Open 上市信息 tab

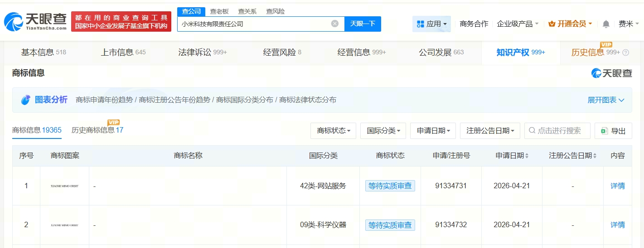point(123,52)
